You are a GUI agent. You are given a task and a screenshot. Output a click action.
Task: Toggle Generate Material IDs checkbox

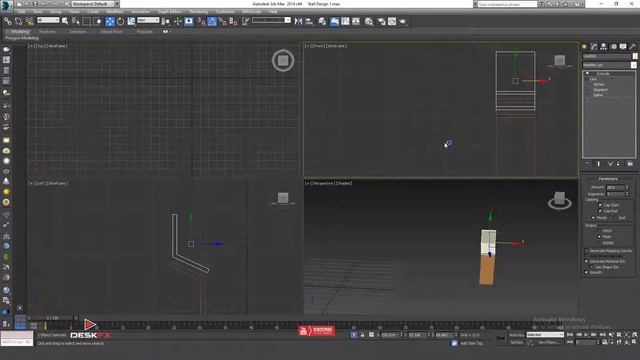(587, 261)
